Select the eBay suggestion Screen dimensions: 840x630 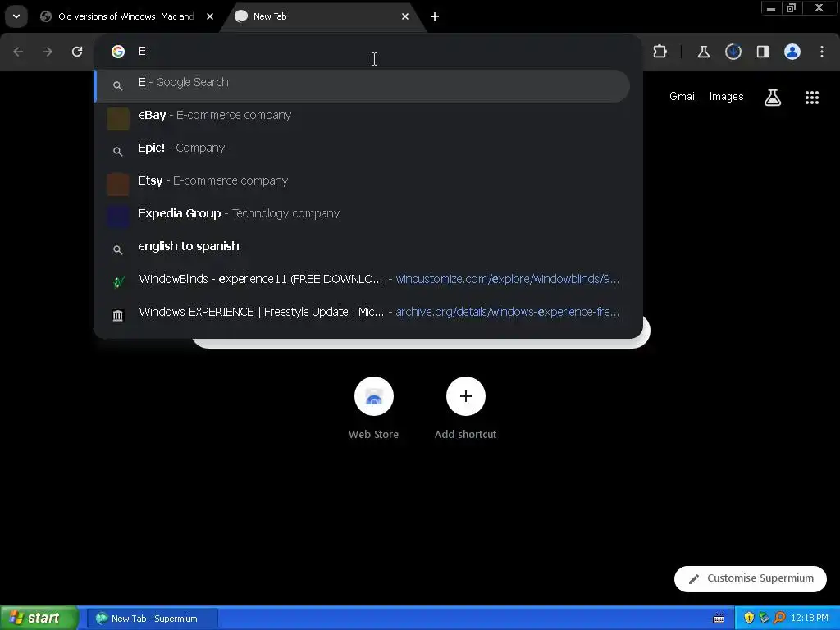coord(362,118)
